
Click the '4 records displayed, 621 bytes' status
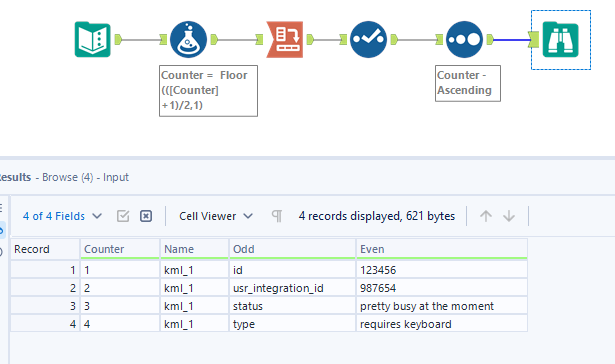click(377, 216)
